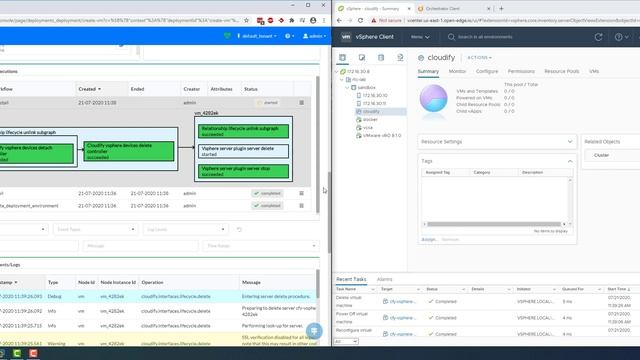Open menu for the started execution row
This screenshot has height=360, width=640.
coord(302,103)
